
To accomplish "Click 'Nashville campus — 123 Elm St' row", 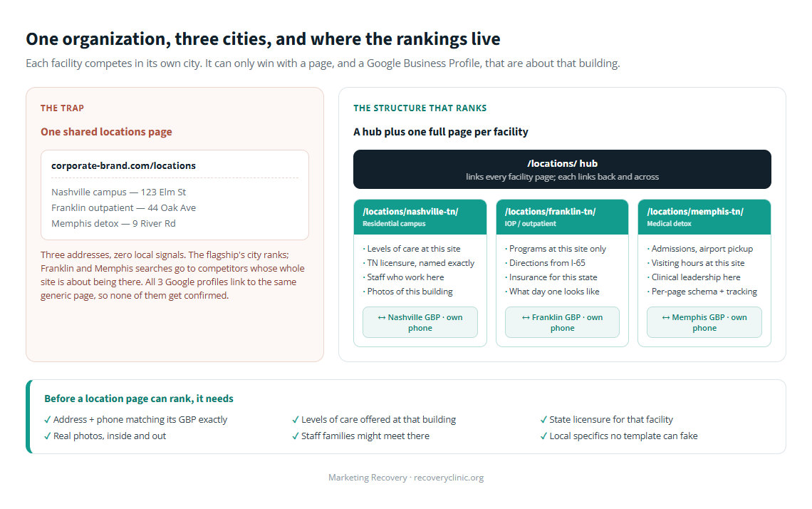I will pyautogui.click(x=118, y=192).
